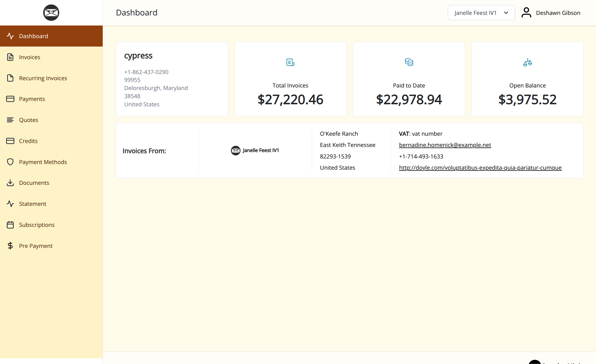The width and height of the screenshot is (596, 364).
Task: Click the Payment Methods shield icon
Action: (x=10, y=162)
